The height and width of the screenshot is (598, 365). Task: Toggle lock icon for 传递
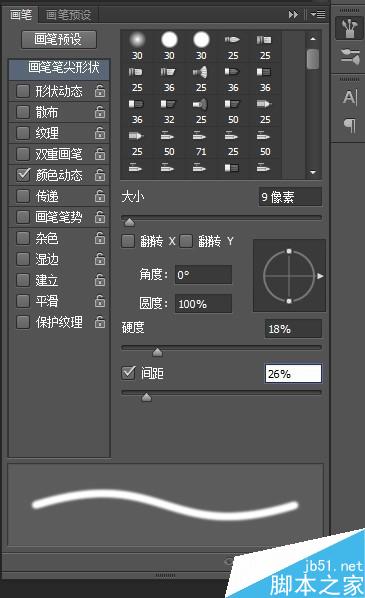pyautogui.click(x=100, y=196)
